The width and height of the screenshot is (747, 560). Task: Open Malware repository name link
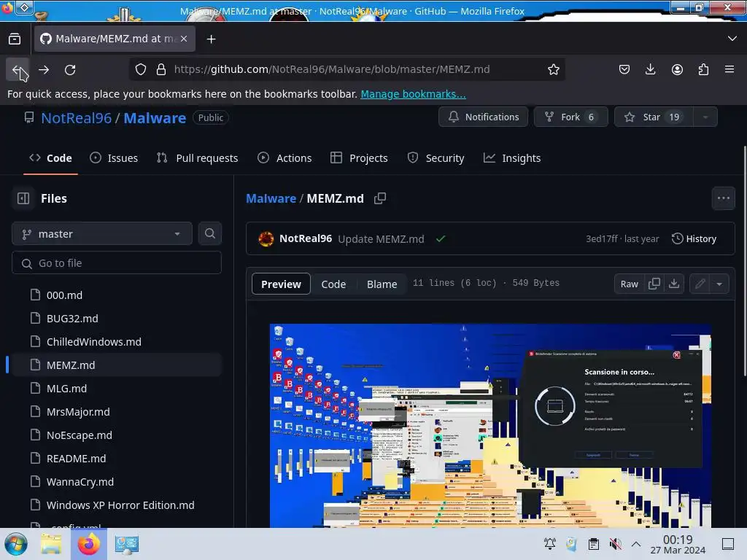tap(155, 117)
